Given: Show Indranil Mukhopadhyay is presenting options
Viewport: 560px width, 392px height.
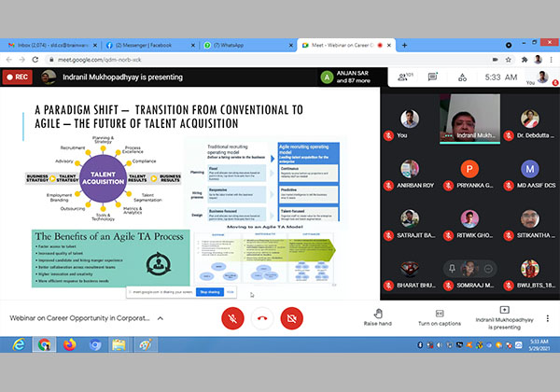Looking at the screenshot, I should [504, 317].
